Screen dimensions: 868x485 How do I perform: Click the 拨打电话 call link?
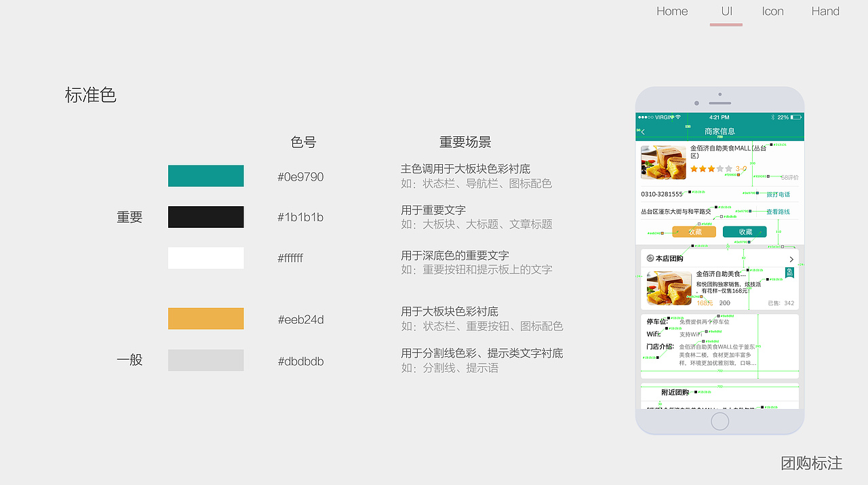(x=778, y=195)
